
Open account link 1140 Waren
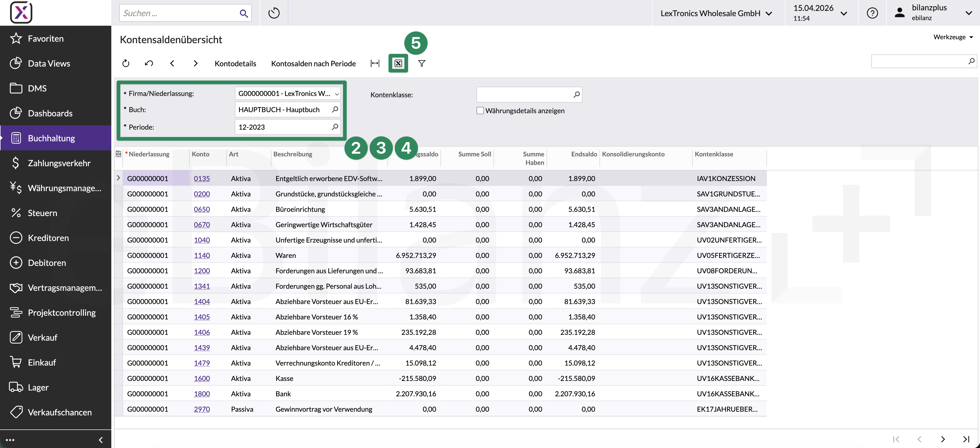click(x=202, y=255)
